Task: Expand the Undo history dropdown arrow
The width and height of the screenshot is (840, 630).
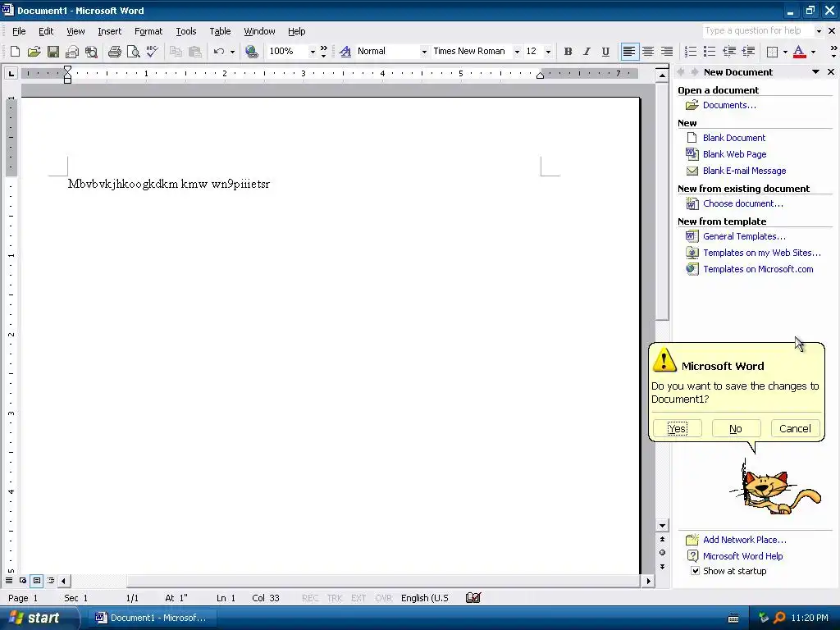Action: 232,52
